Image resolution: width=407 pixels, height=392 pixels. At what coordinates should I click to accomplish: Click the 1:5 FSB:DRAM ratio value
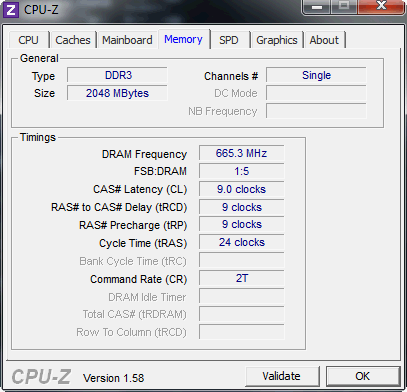click(x=242, y=171)
